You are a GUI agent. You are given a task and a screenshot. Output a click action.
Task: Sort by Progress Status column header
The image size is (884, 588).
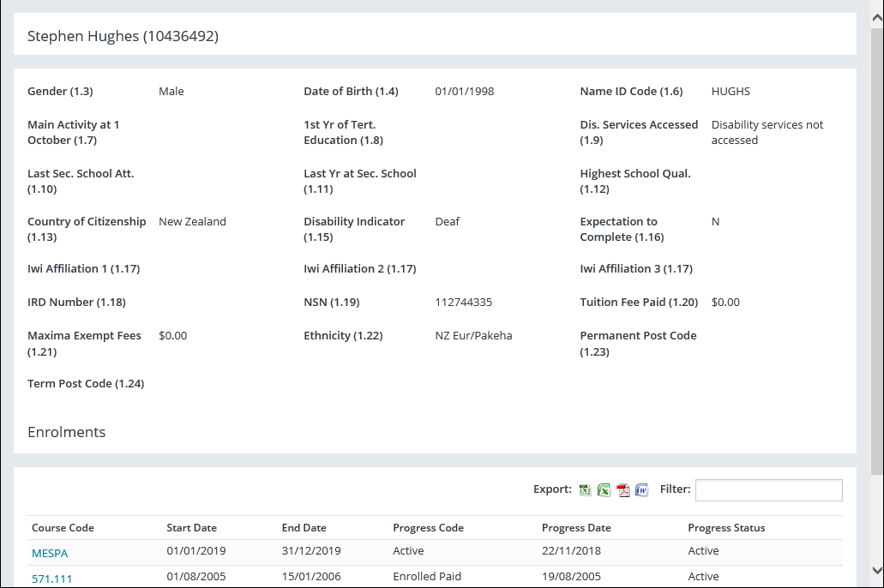tap(726, 528)
